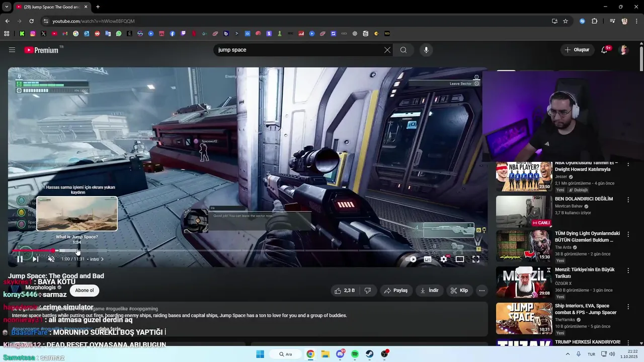644x362 pixels.
Task: Open the Oluştur create menu
Action: point(577,50)
